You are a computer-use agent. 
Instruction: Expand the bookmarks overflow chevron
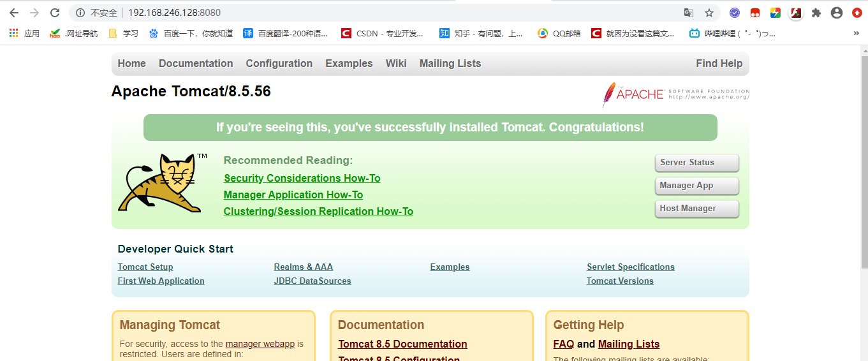pyautogui.click(x=856, y=33)
